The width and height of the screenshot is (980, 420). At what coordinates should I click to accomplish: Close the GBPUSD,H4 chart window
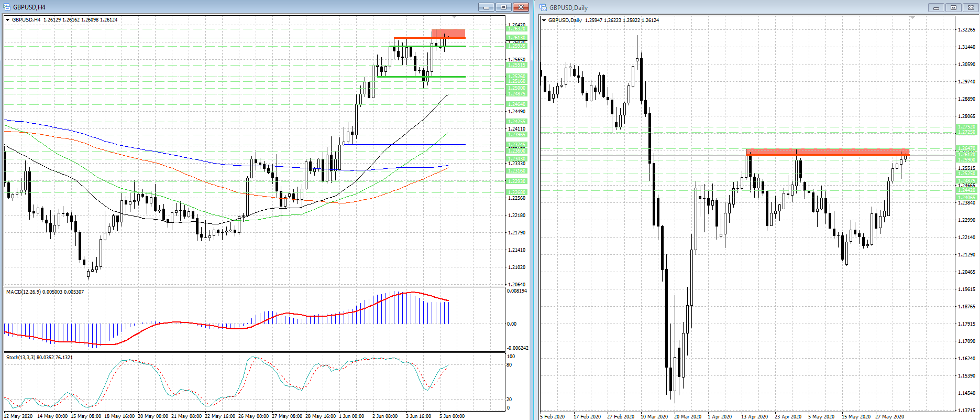click(521, 7)
